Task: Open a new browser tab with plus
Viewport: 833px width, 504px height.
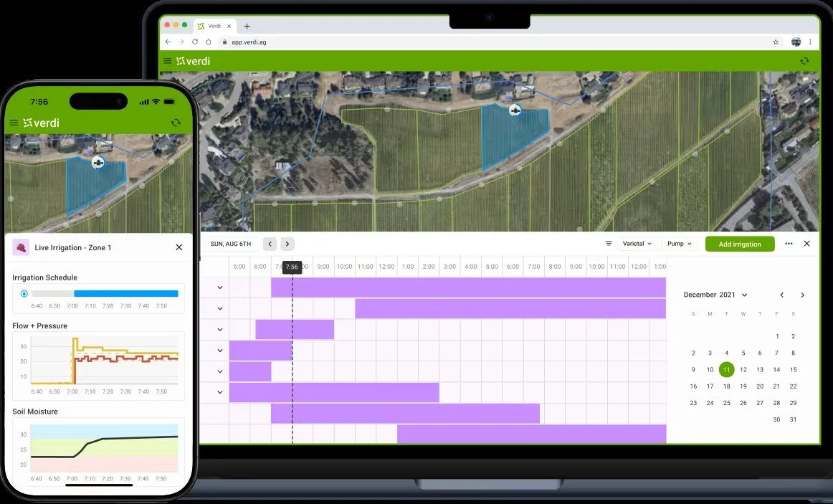Action: pyautogui.click(x=247, y=26)
